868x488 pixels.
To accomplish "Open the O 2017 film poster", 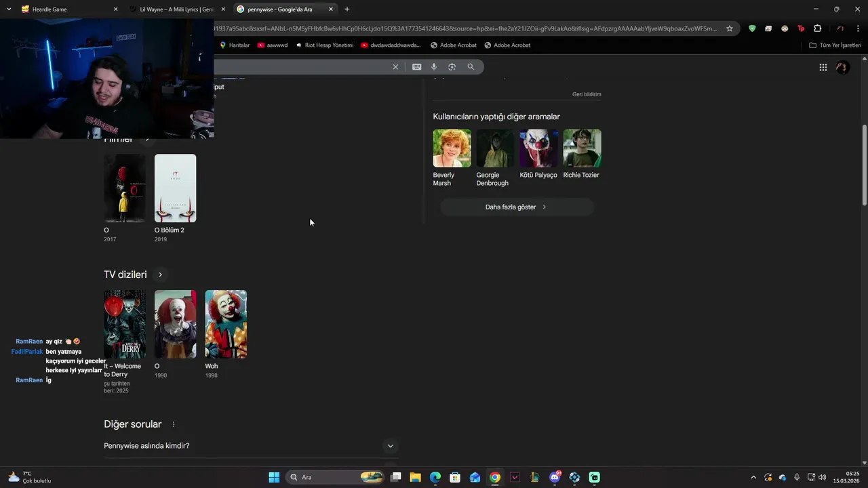I will click(124, 188).
